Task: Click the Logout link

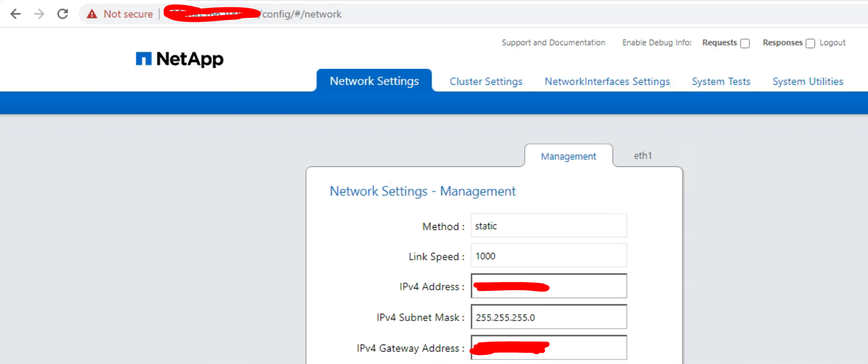Action: (x=833, y=42)
